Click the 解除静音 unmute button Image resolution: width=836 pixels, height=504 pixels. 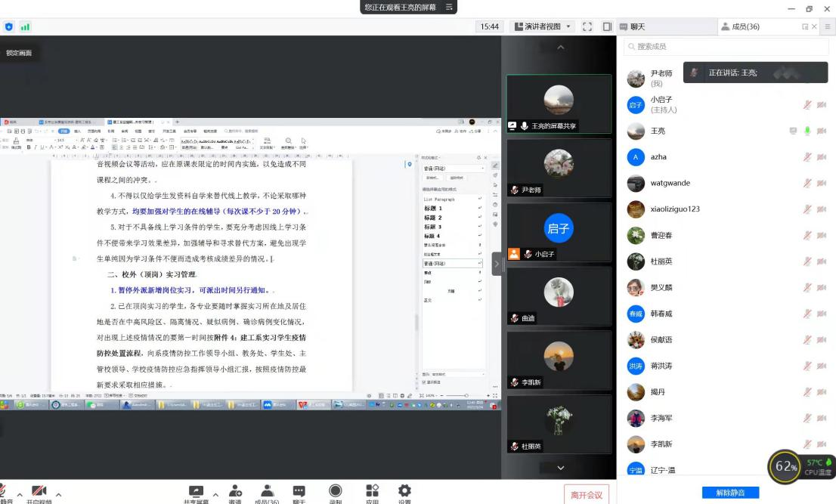tap(730, 493)
